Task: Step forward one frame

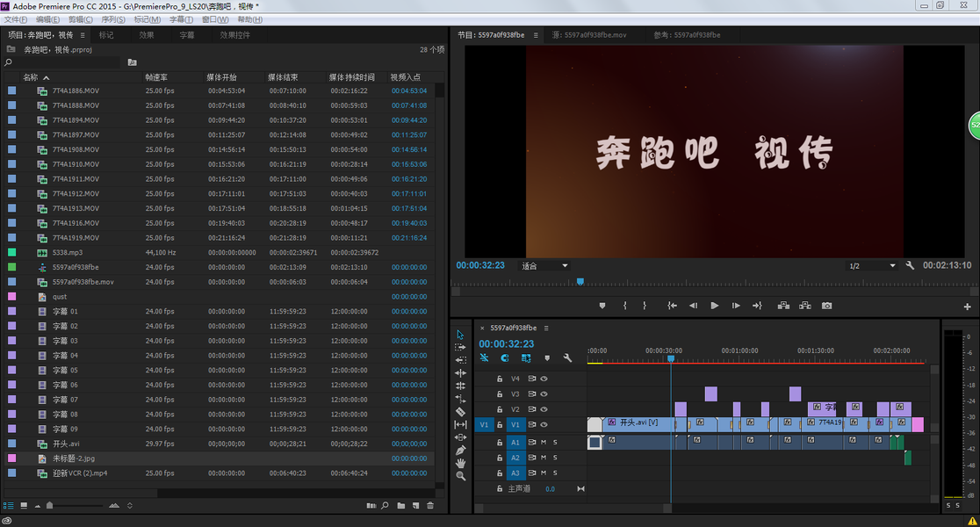Action: click(736, 306)
